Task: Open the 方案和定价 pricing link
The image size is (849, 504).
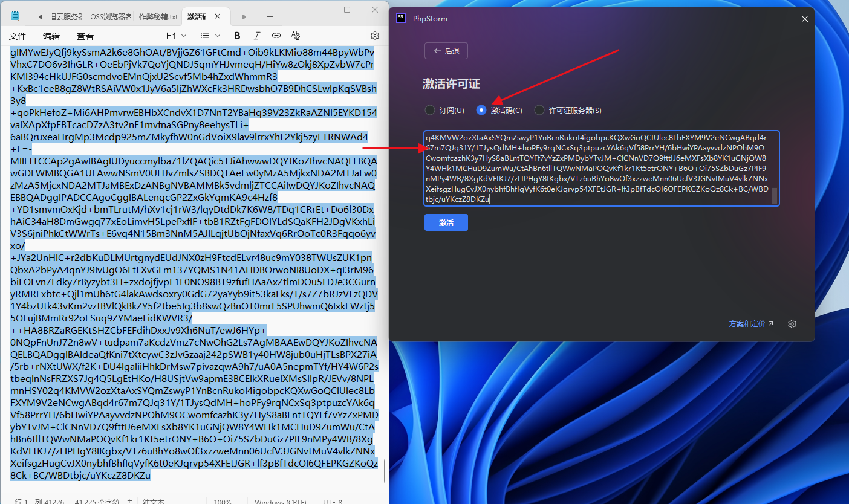Action: coord(751,324)
